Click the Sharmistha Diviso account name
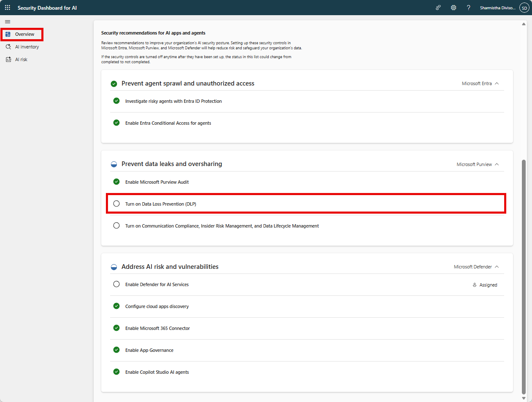Viewport: 532px width, 402px height. 497,8
